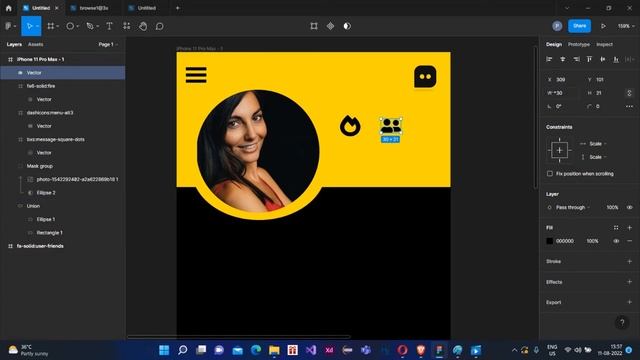Select fa-solid:user-friends layer
This screenshot has width=640, height=360.
click(x=62, y=246)
